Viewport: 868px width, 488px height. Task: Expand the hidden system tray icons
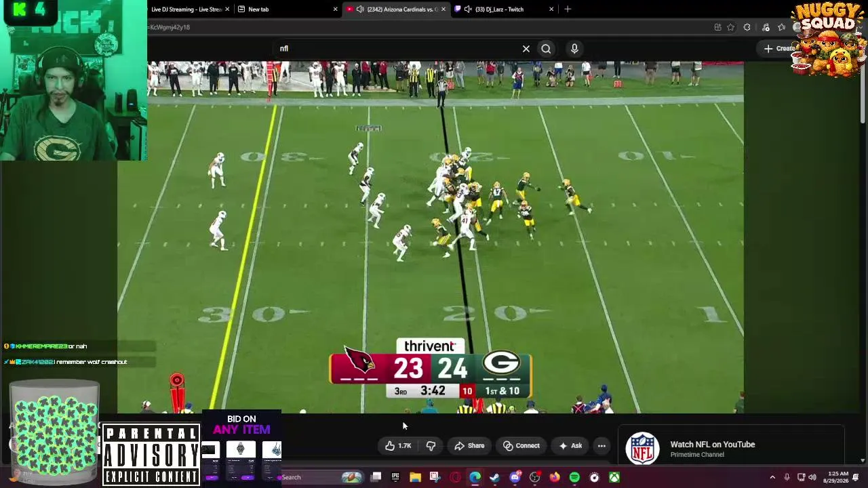[x=772, y=477]
